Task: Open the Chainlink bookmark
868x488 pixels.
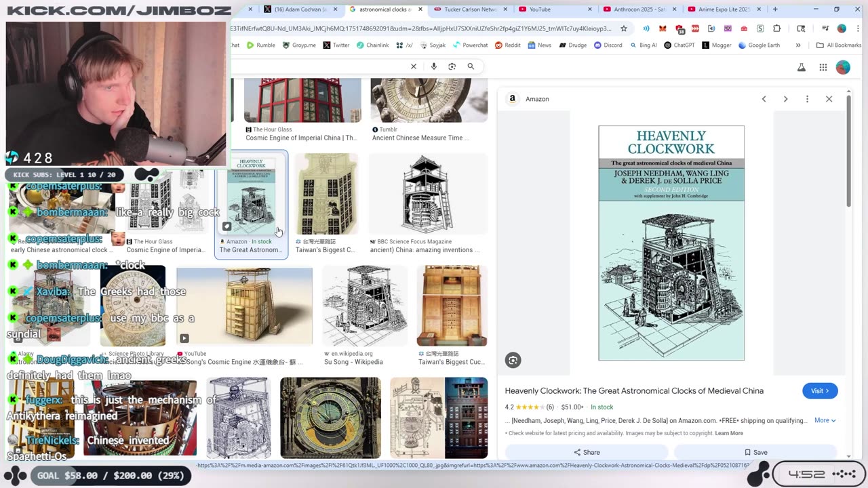Action: (372, 45)
